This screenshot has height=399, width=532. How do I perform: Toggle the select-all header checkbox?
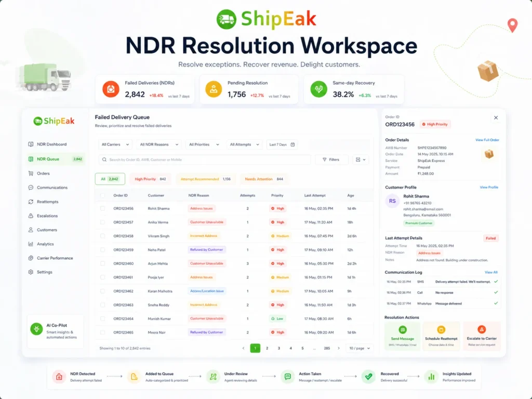(103, 195)
